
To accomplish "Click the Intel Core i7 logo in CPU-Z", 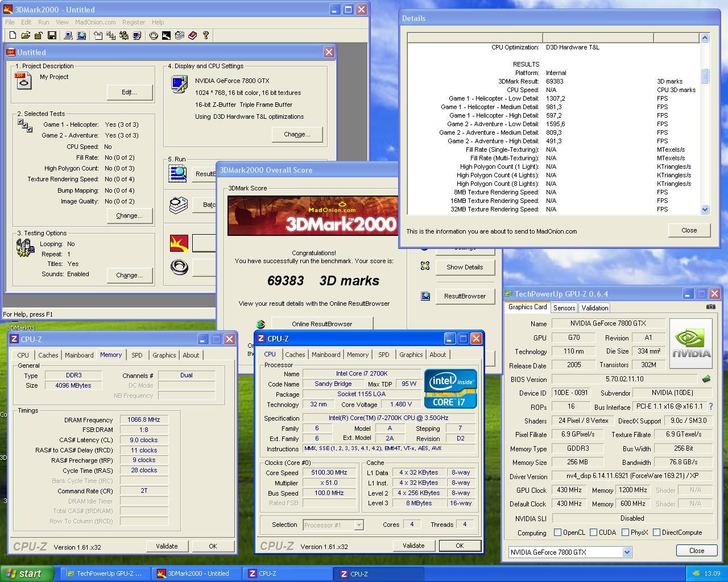I will pyautogui.click(x=450, y=389).
